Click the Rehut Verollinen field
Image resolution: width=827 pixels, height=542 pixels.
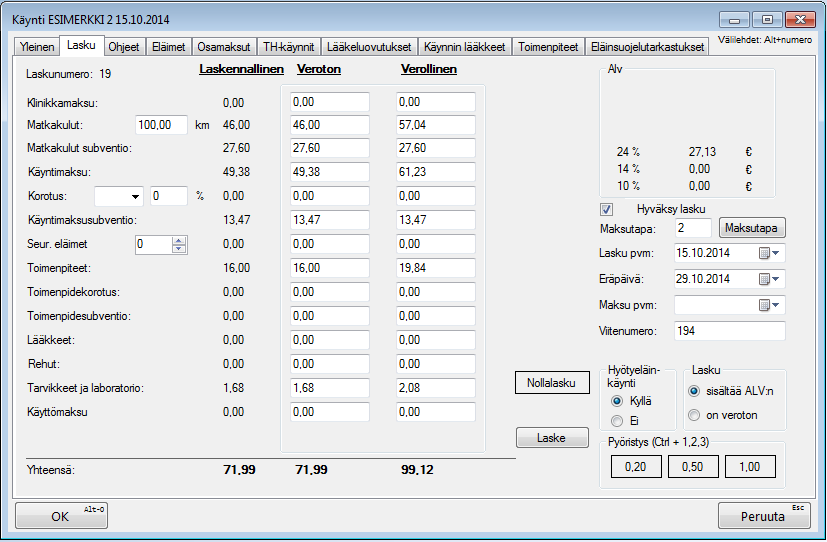436,364
